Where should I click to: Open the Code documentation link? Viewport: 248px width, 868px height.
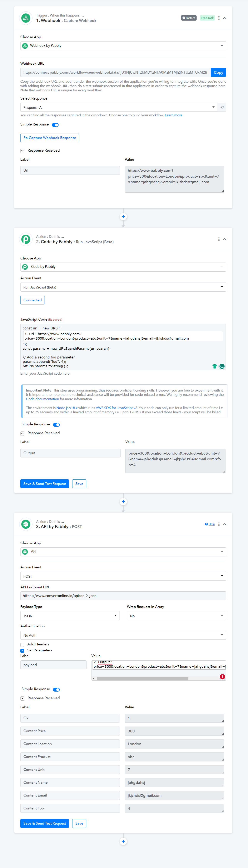42,399
